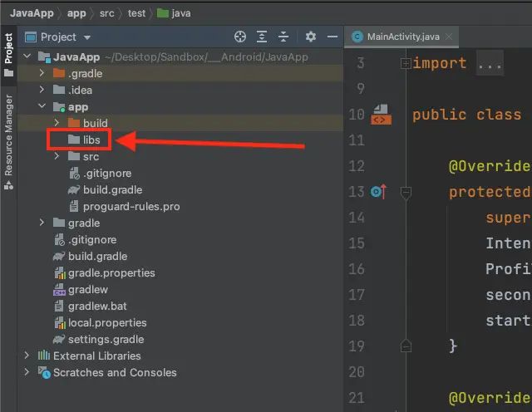
Task: Click the java breadcrumb with green folder
Action: point(174,13)
